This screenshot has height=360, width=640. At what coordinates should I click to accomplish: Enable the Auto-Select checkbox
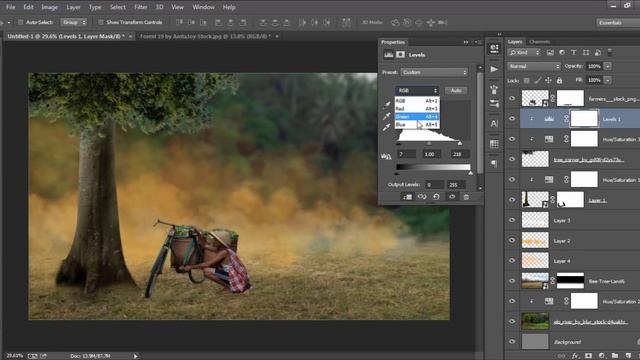(x=20, y=22)
